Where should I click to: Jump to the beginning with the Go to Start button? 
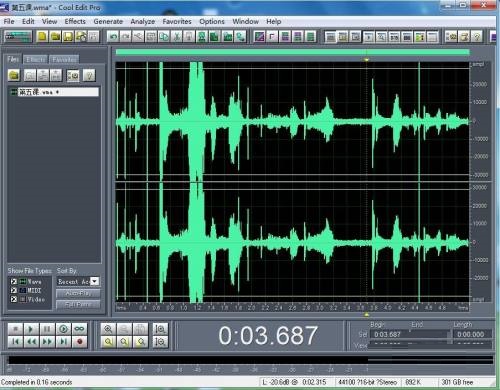click(15, 342)
